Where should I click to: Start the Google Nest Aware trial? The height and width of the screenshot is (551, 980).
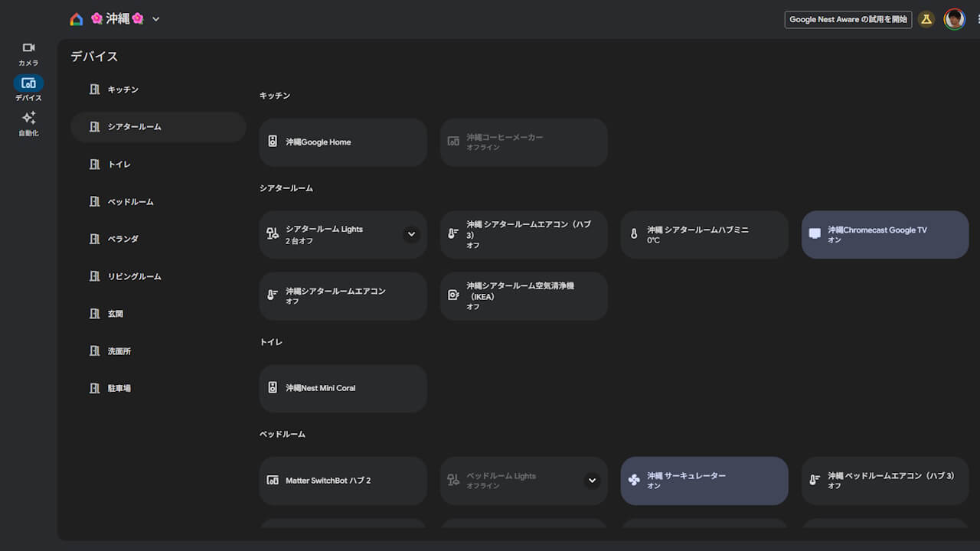pyautogui.click(x=848, y=19)
